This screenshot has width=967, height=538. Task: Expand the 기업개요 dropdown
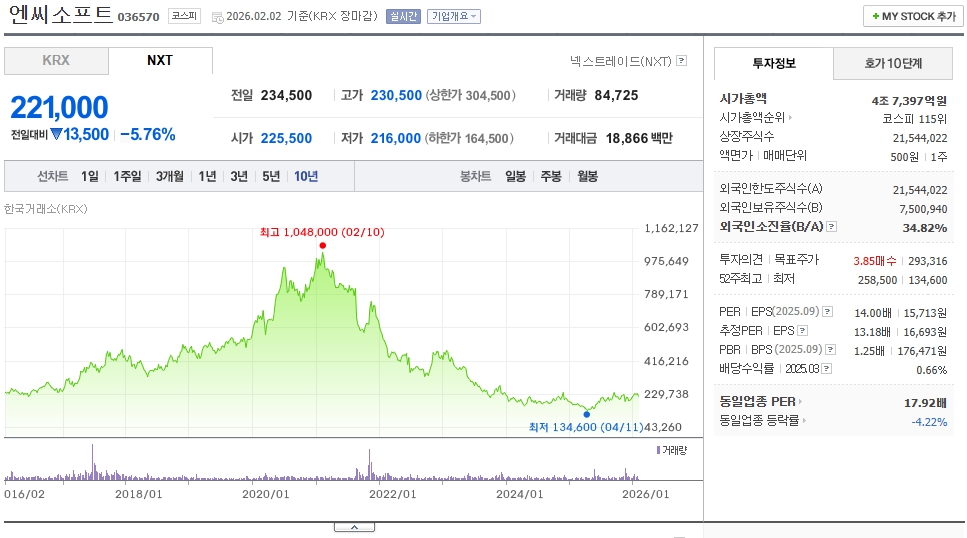[x=453, y=17]
